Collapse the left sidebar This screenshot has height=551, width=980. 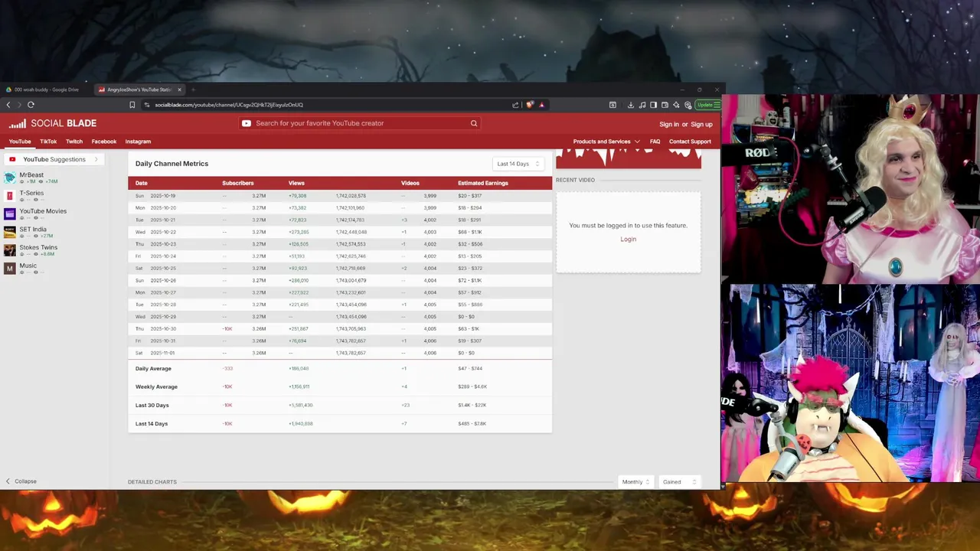click(21, 481)
